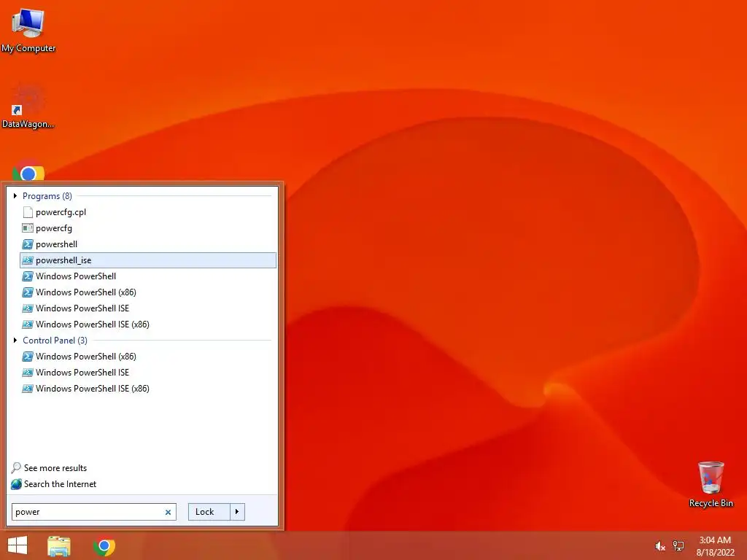Click icon beside Windows PowerShell under Programs

click(28, 276)
